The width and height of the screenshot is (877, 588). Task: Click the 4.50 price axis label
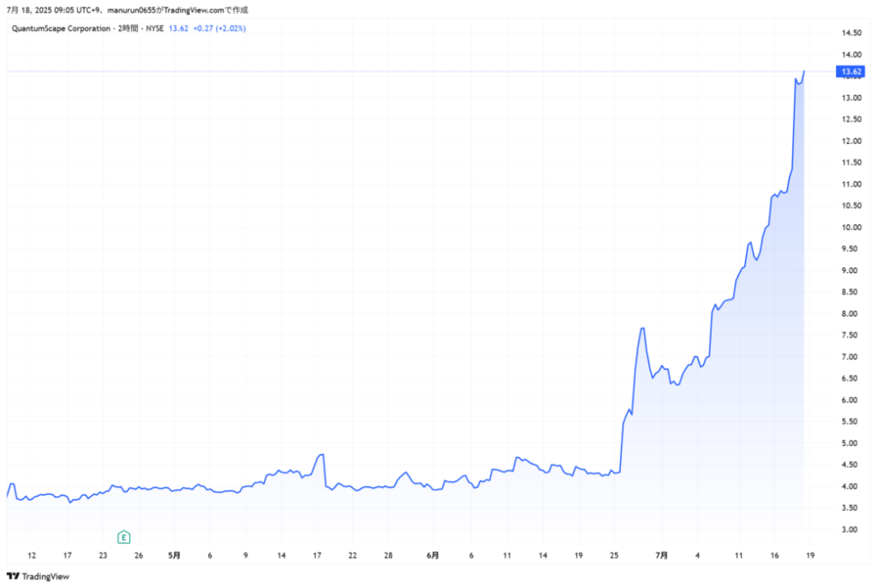coord(850,465)
